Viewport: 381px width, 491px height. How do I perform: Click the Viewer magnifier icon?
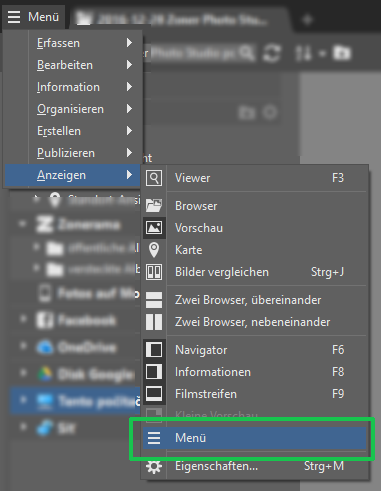point(154,178)
